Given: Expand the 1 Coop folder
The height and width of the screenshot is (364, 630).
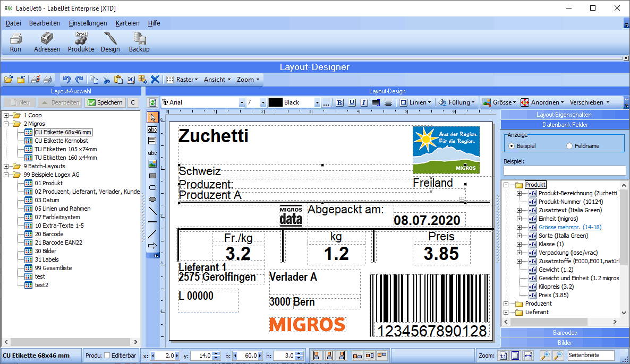Looking at the screenshot, I should pos(6,115).
